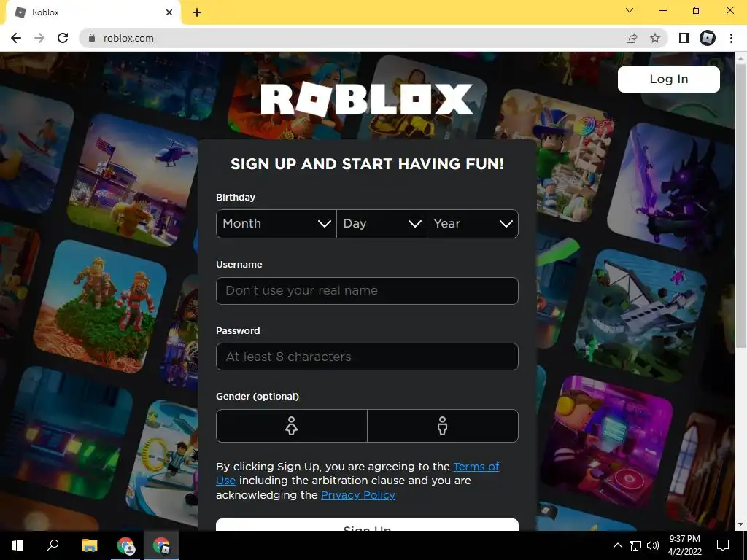Open a new browser tab
This screenshot has height=560, width=747.
tap(197, 12)
